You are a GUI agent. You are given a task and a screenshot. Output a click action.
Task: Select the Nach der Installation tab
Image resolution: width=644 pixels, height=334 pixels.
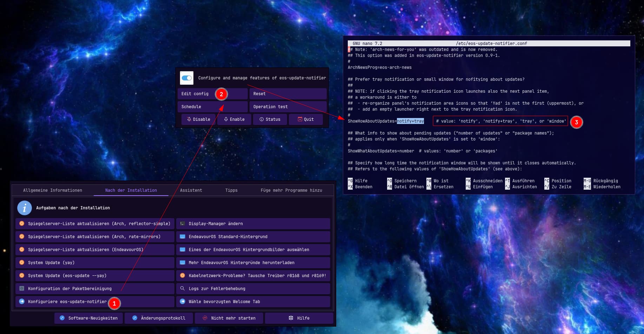[131, 190]
